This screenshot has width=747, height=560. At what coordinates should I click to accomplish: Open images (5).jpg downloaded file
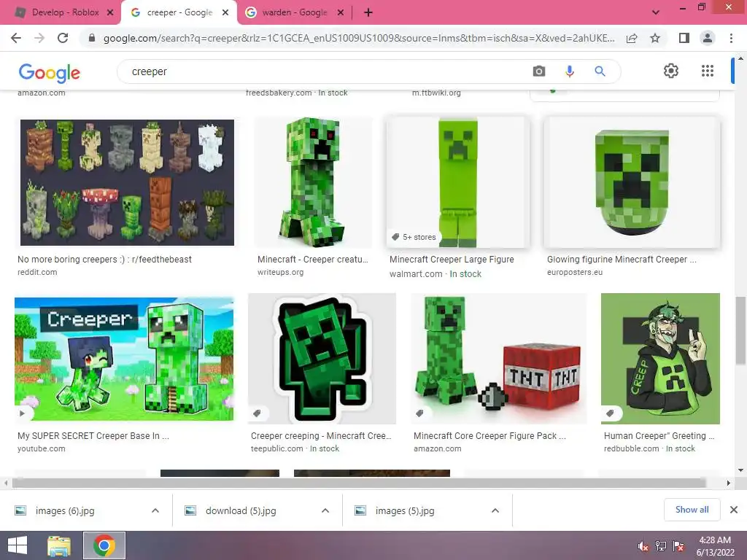tap(404, 511)
